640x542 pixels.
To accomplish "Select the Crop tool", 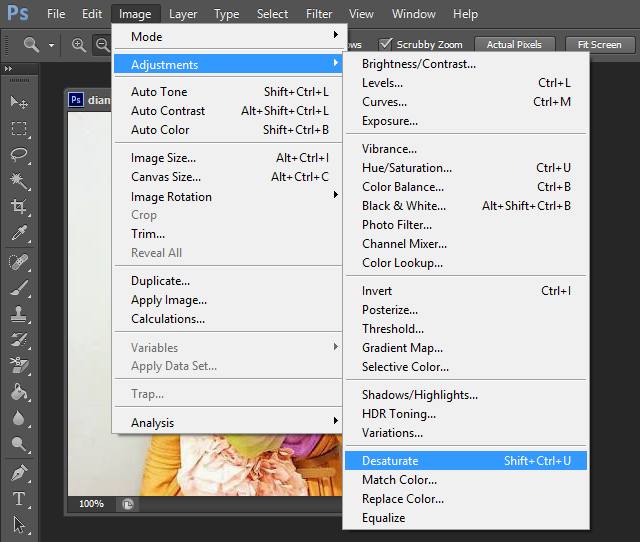I will coord(18,207).
